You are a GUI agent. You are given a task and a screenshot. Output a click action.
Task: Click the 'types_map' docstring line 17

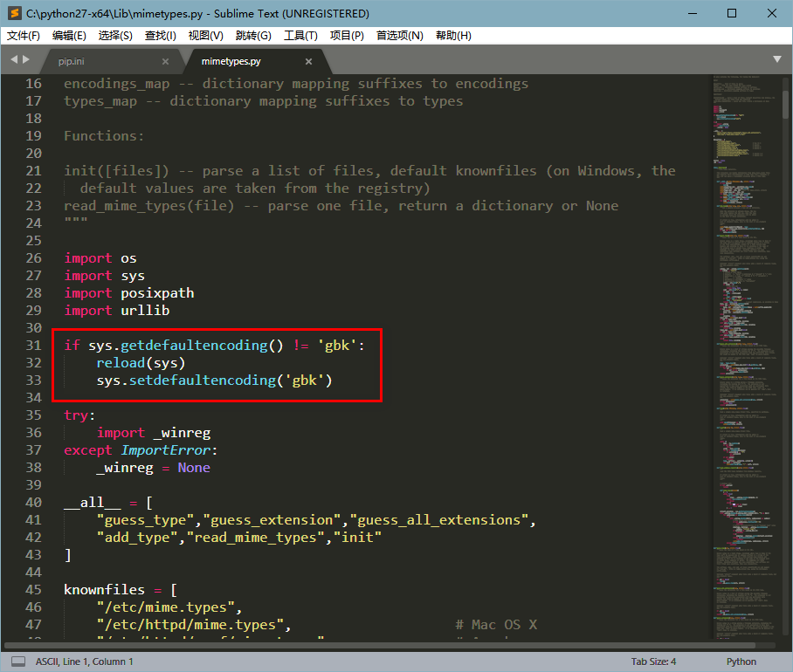(264, 101)
